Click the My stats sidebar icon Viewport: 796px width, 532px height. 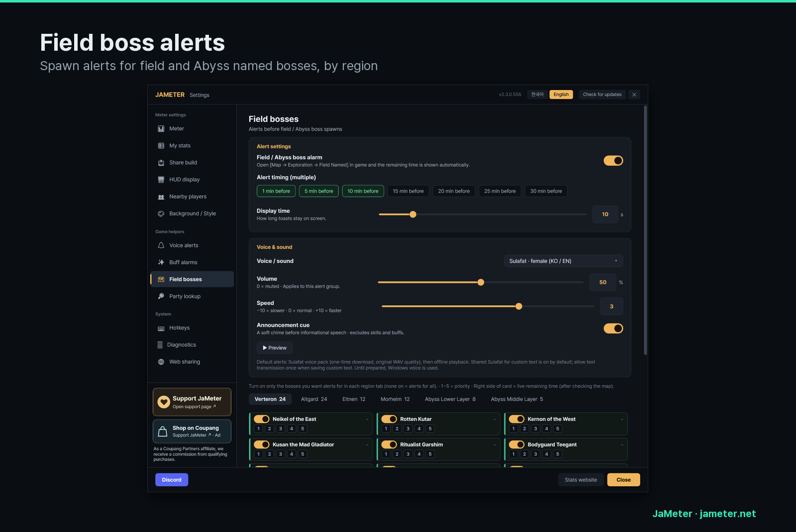pyautogui.click(x=161, y=146)
